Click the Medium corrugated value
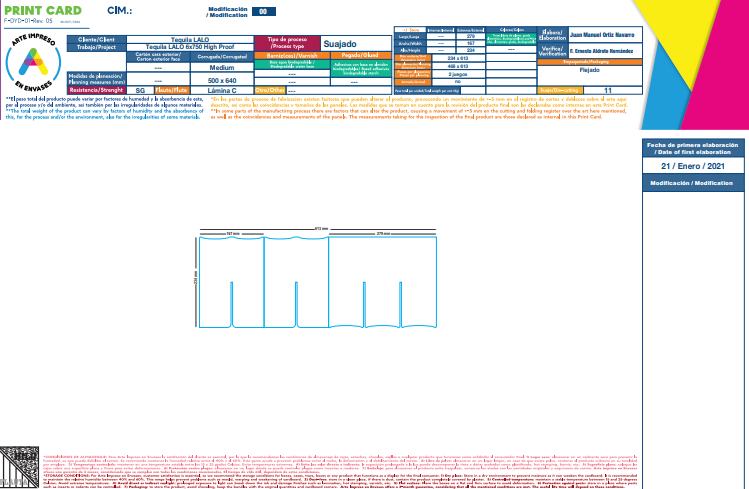This screenshot has width=749, height=489. point(222,67)
